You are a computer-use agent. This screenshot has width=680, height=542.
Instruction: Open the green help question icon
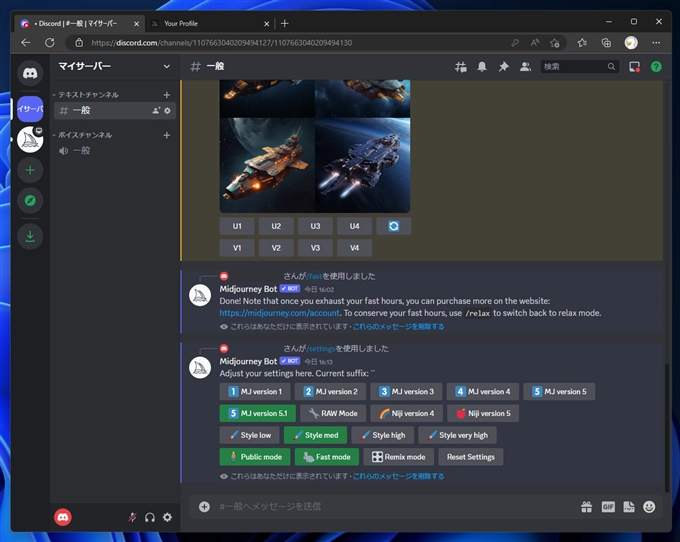(x=656, y=67)
